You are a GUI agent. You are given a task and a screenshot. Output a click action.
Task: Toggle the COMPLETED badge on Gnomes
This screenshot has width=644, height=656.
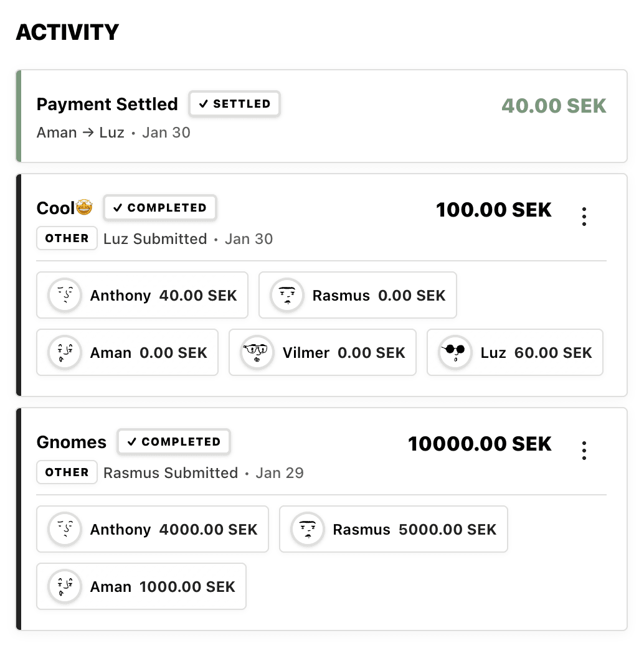point(173,442)
